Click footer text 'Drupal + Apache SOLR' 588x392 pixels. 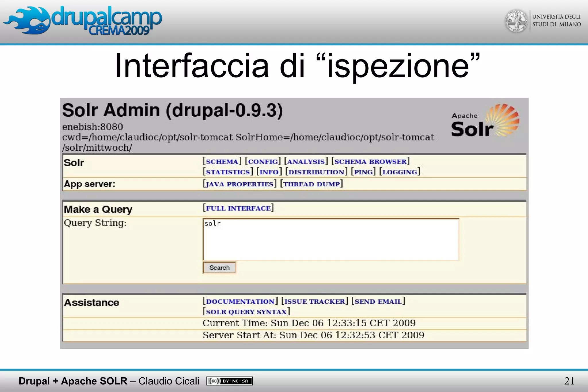click(x=73, y=381)
